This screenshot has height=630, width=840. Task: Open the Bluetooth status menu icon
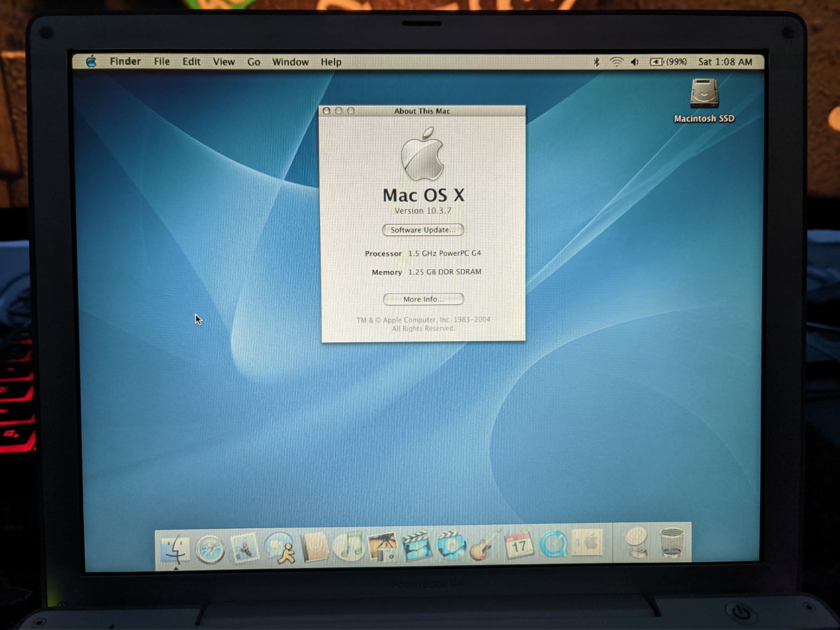coord(597,62)
